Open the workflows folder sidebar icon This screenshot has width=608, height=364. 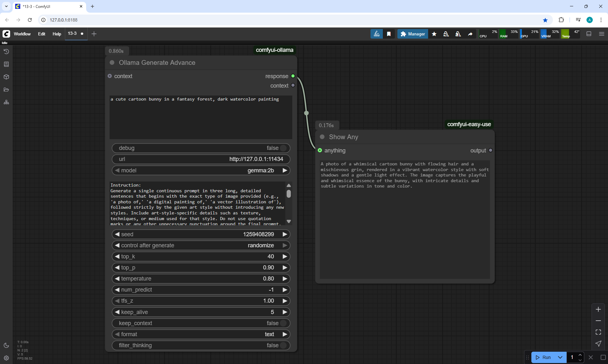6,89
